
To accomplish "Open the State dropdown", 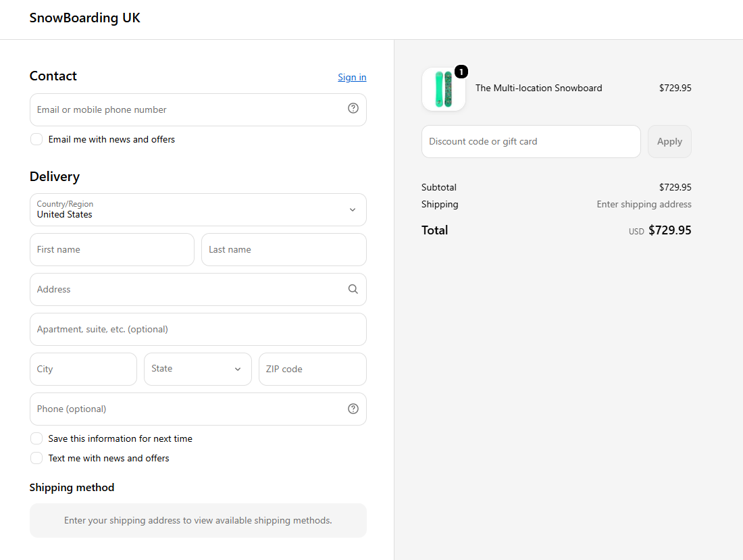I will pyautogui.click(x=198, y=369).
